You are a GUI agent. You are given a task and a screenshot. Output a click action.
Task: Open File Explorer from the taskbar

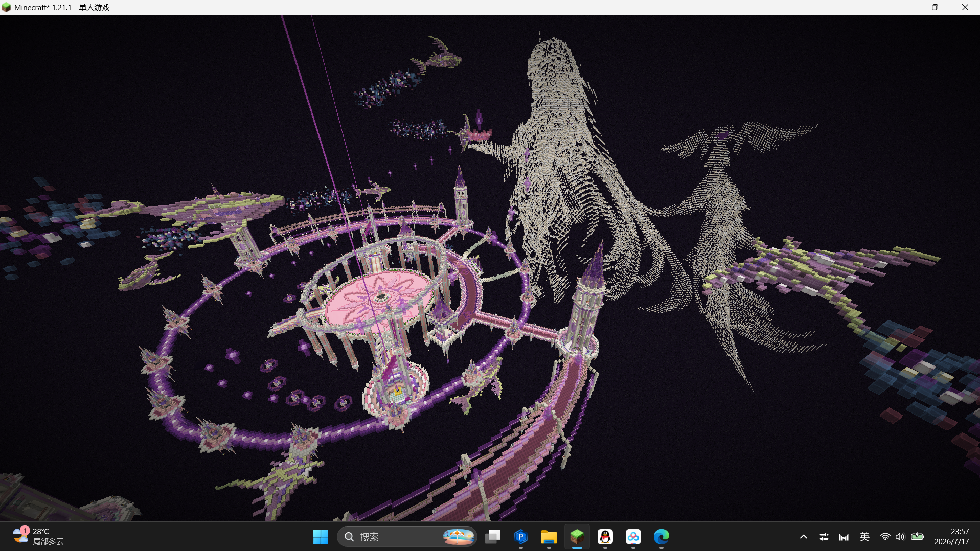pos(549,537)
